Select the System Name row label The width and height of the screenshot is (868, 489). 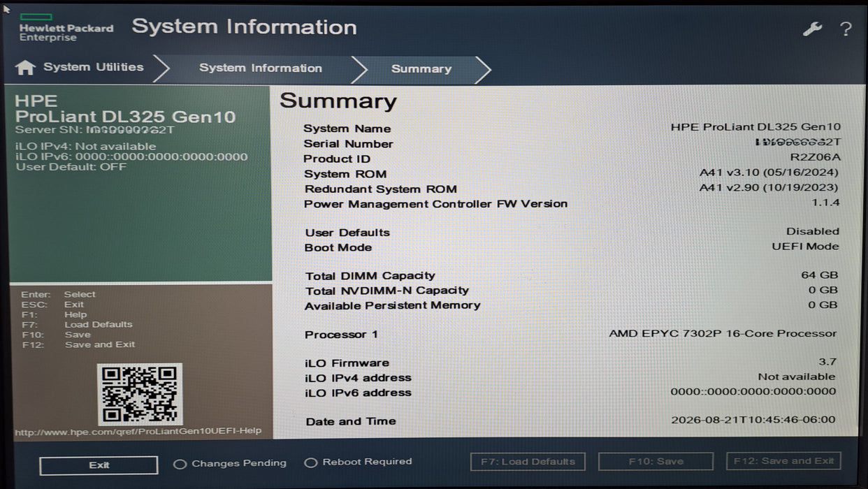point(347,129)
